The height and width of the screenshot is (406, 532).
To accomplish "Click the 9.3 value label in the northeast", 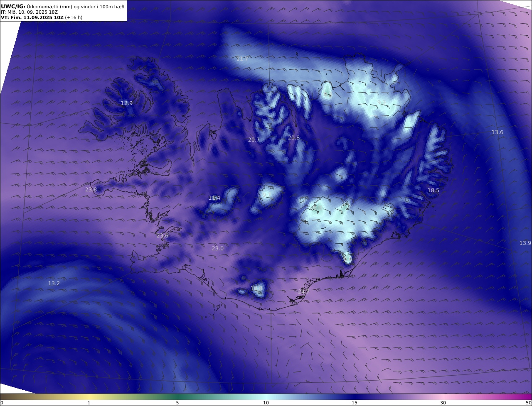I will point(381,102).
